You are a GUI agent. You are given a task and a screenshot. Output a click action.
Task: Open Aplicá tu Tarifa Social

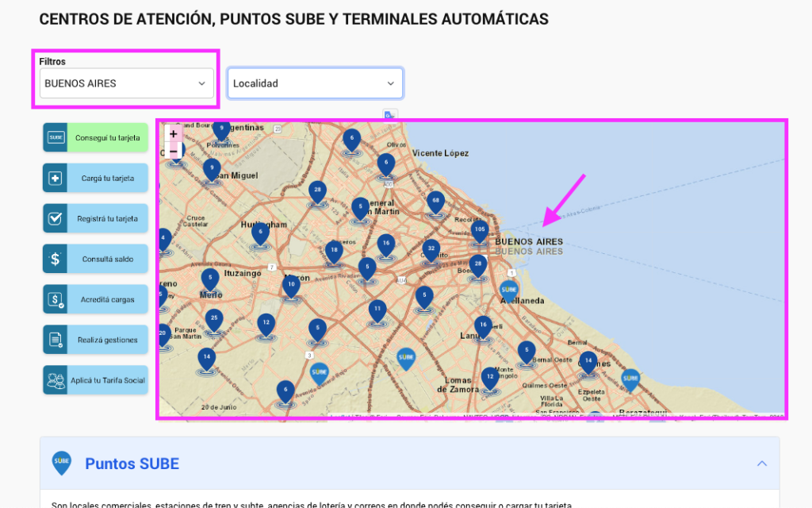[96, 380]
